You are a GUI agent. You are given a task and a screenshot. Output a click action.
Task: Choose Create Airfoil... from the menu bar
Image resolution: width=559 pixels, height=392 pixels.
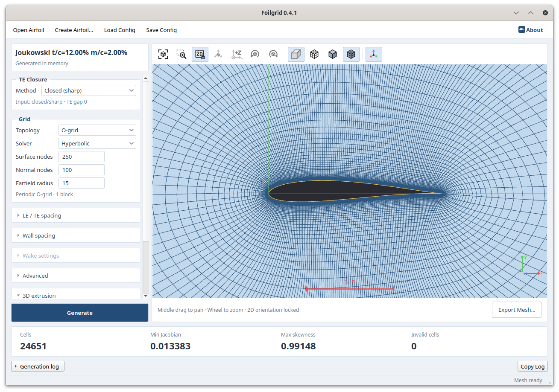tap(74, 30)
